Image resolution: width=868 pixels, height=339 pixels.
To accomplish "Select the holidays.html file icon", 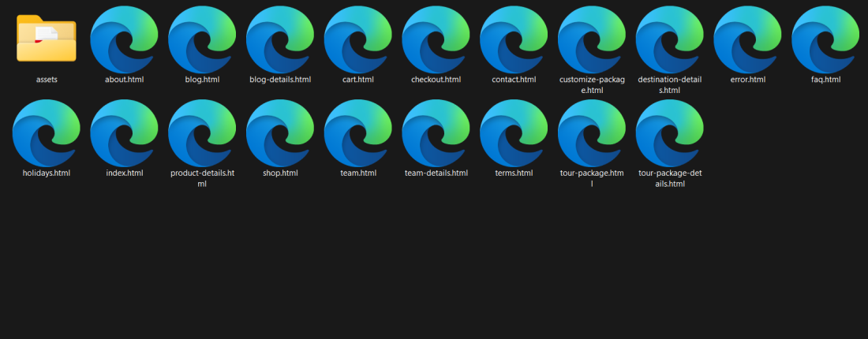I will [47, 133].
